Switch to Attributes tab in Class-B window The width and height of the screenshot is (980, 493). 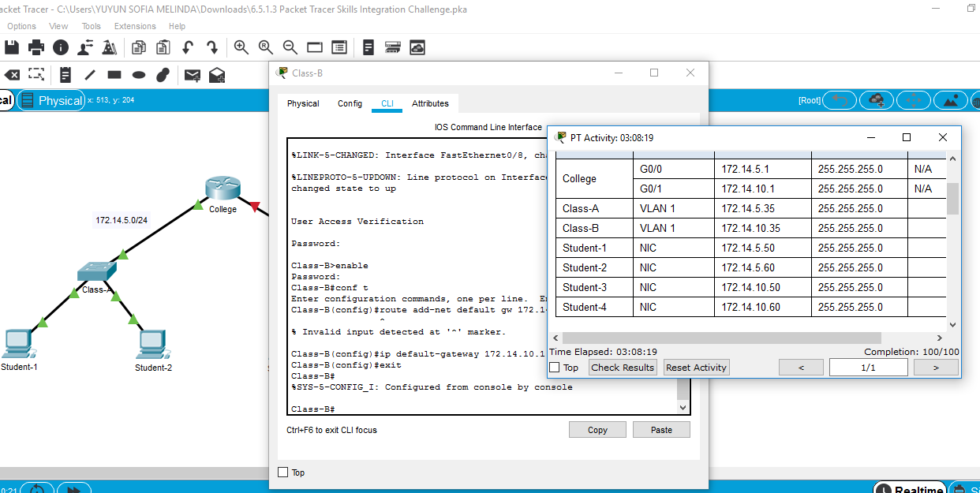(x=430, y=103)
